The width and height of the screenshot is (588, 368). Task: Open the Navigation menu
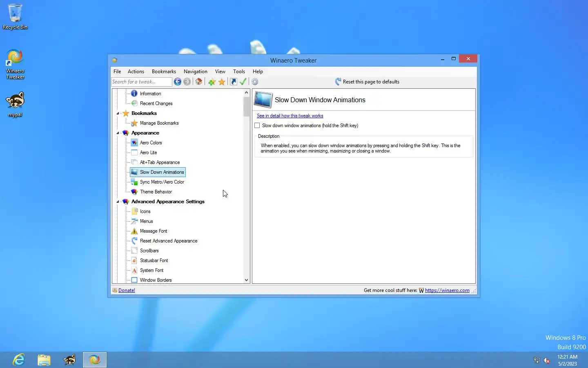point(196,72)
